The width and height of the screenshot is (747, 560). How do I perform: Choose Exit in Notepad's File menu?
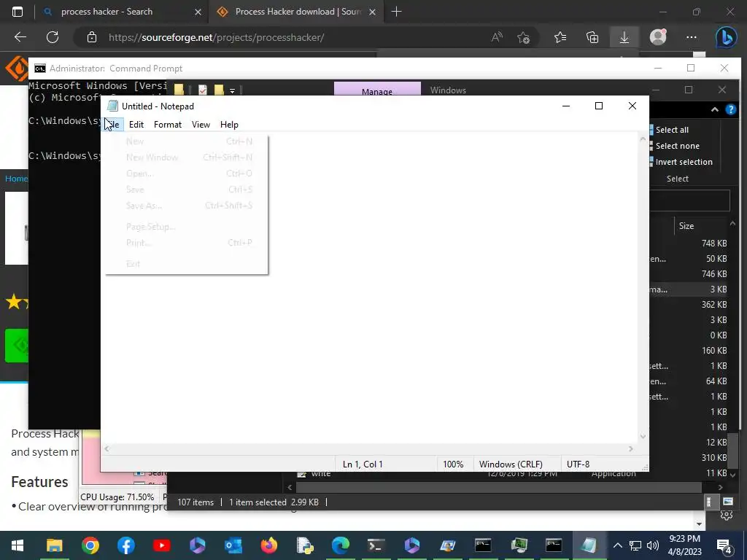[x=187, y=264]
